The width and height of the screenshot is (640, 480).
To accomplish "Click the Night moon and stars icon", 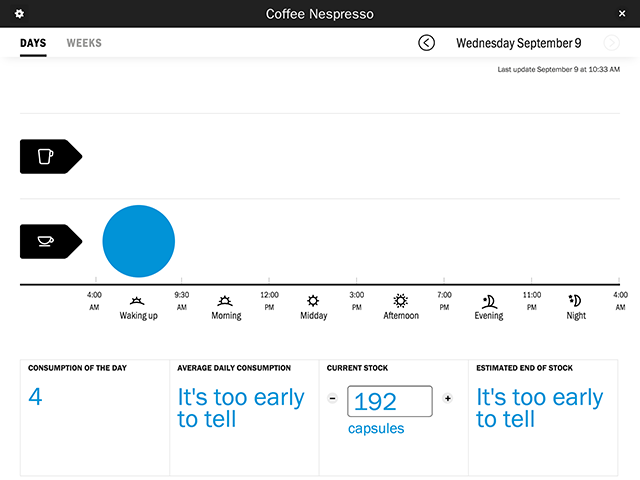I will coord(575,300).
